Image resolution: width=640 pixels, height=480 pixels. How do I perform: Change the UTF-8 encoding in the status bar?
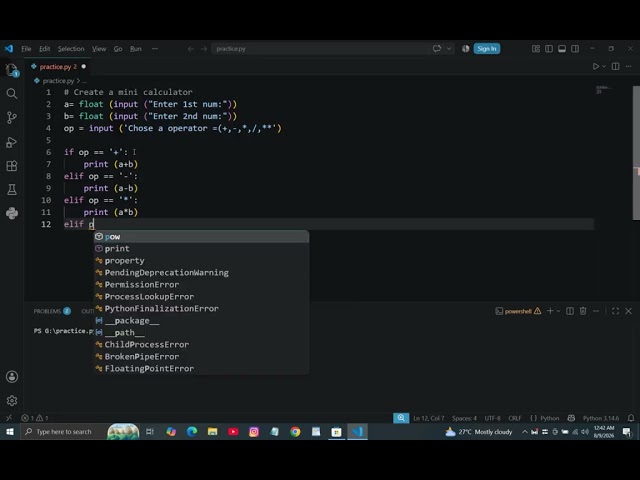492,418
